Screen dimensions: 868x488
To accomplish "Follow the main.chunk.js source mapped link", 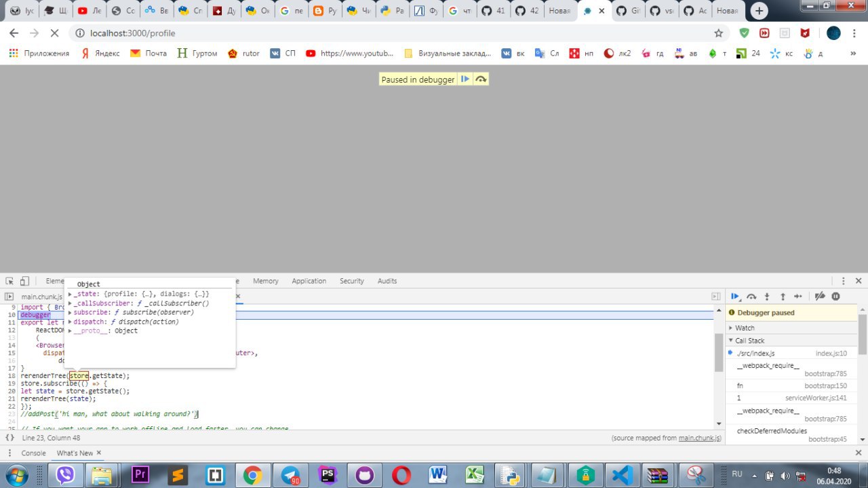I will 699,438.
